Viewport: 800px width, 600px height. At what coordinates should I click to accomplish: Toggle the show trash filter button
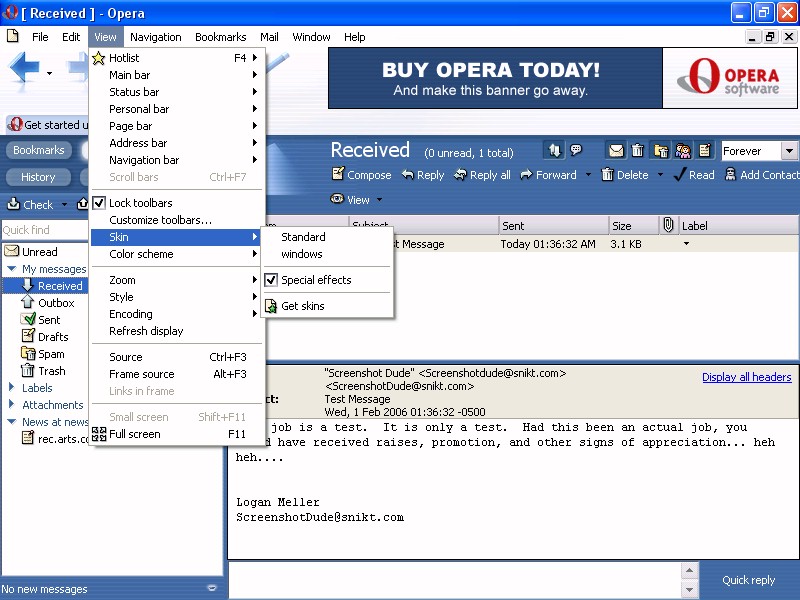(x=638, y=151)
